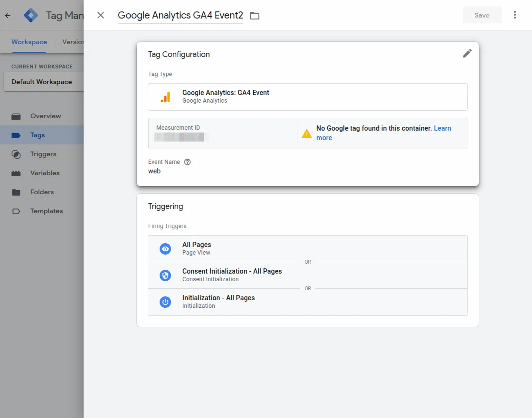This screenshot has width=532, height=418.
Task: Click the Event Name help question icon
Action: tap(188, 162)
